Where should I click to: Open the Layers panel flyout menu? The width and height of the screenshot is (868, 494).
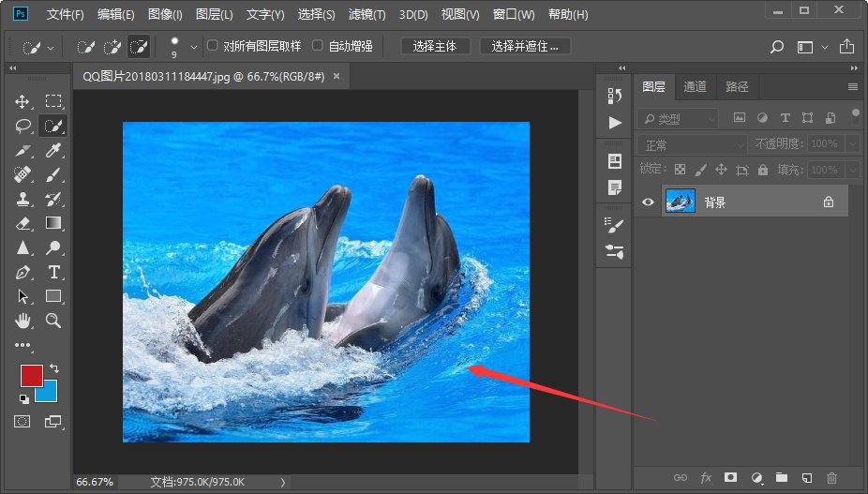point(852,87)
